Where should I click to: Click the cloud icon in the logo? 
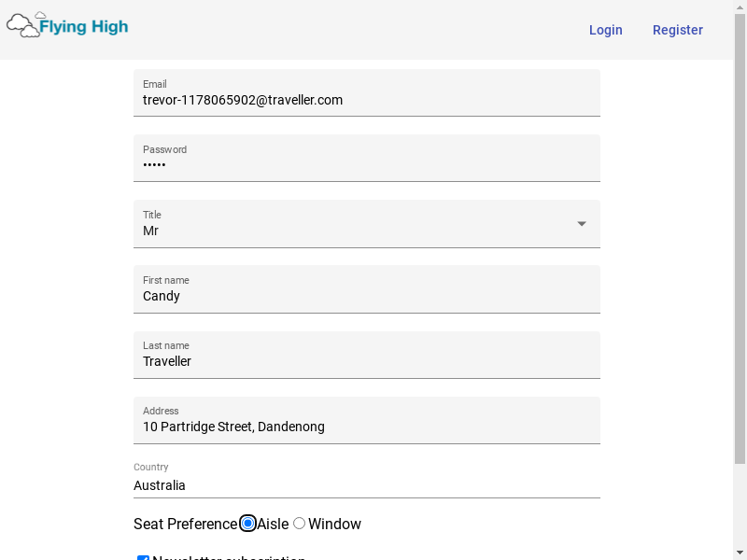tap(23, 25)
